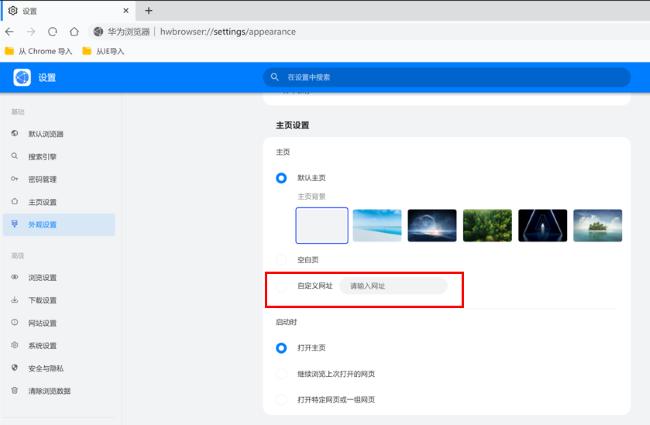650x425 pixels.
Task: Go to 下载设置 in the sidebar
Action: tap(42, 300)
